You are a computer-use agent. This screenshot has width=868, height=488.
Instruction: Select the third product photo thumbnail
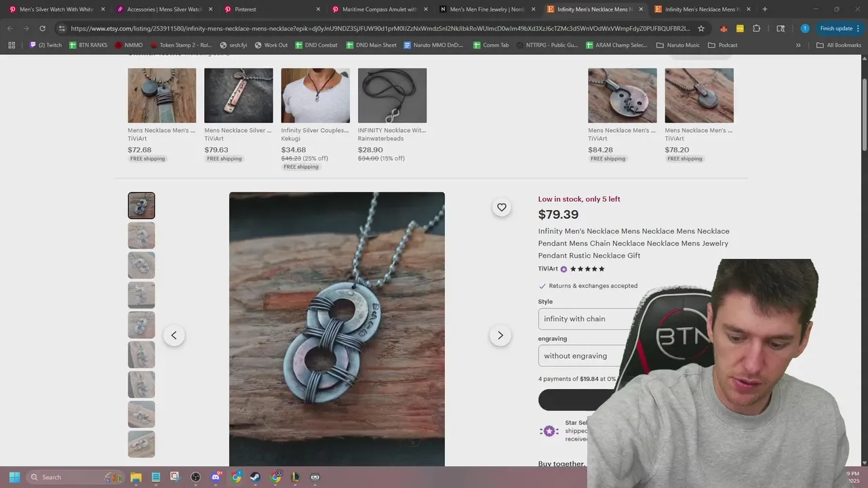click(x=141, y=265)
